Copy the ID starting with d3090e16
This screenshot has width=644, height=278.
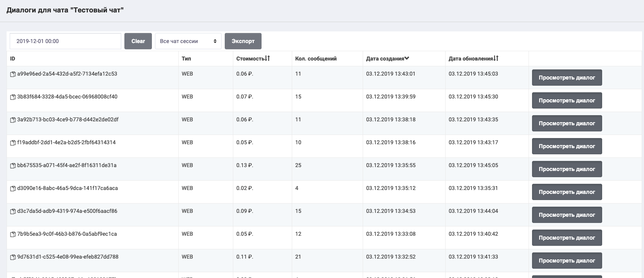[13, 188]
